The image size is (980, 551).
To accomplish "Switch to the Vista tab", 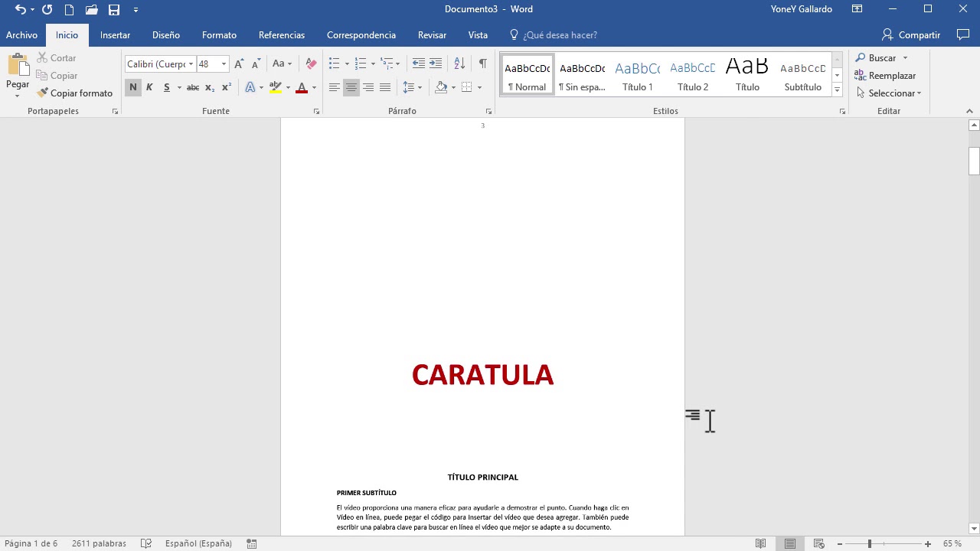I will 478,34.
